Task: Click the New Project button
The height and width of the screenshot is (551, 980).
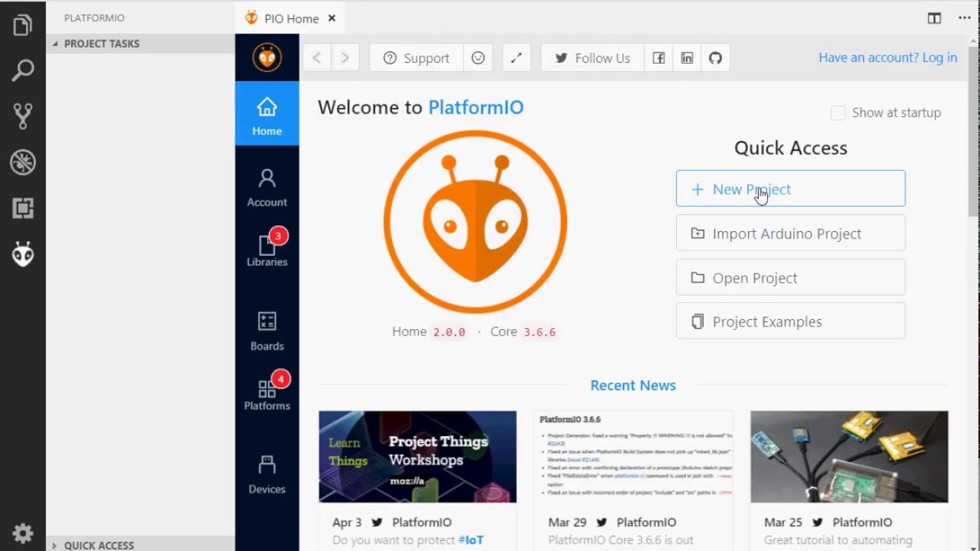Action: tap(790, 189)
